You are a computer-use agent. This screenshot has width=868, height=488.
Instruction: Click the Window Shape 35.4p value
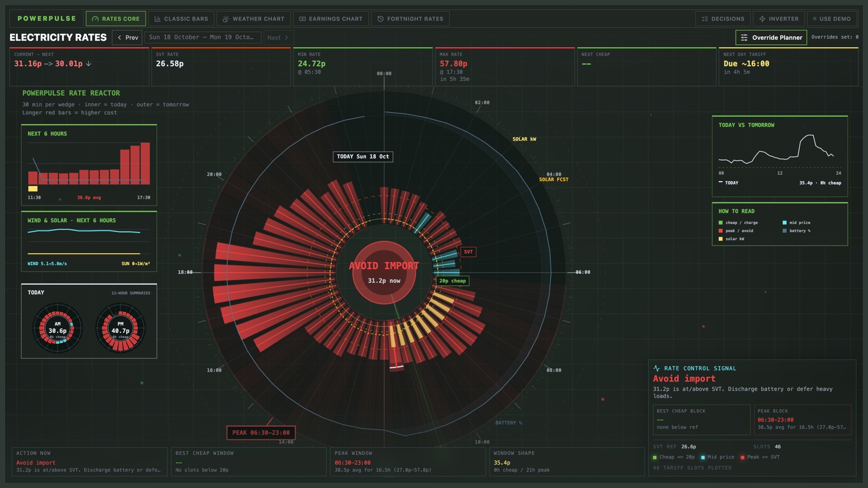(502, 463)
